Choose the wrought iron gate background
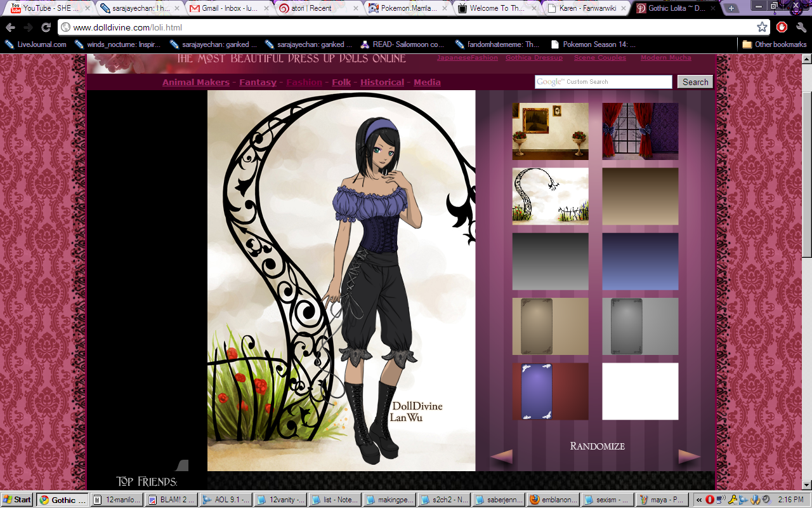812x508 pixels. click(x=550, y=196)
